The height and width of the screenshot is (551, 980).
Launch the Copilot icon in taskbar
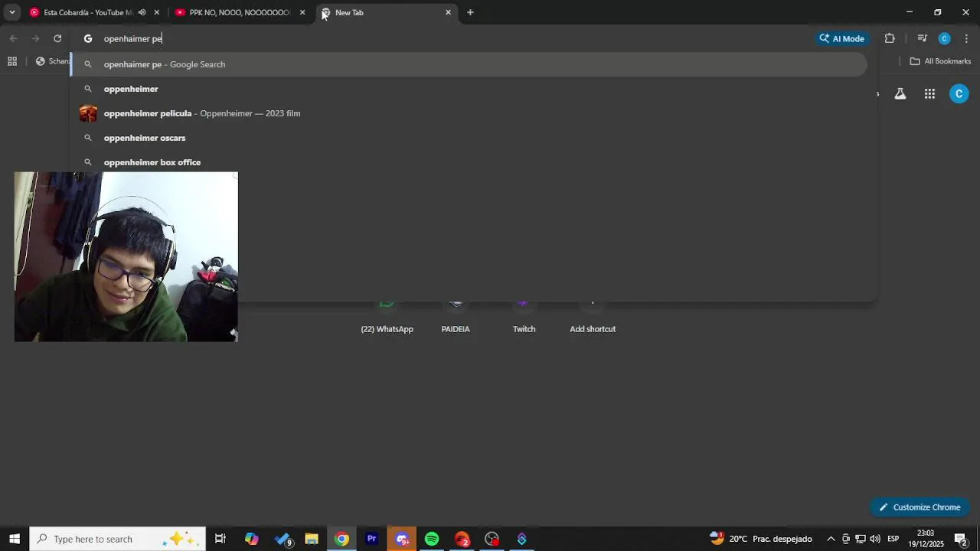click(252, 539)
